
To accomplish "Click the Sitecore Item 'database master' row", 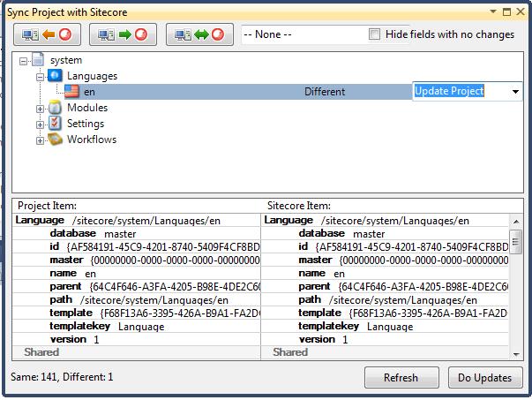I will click(x=386, y=234).
